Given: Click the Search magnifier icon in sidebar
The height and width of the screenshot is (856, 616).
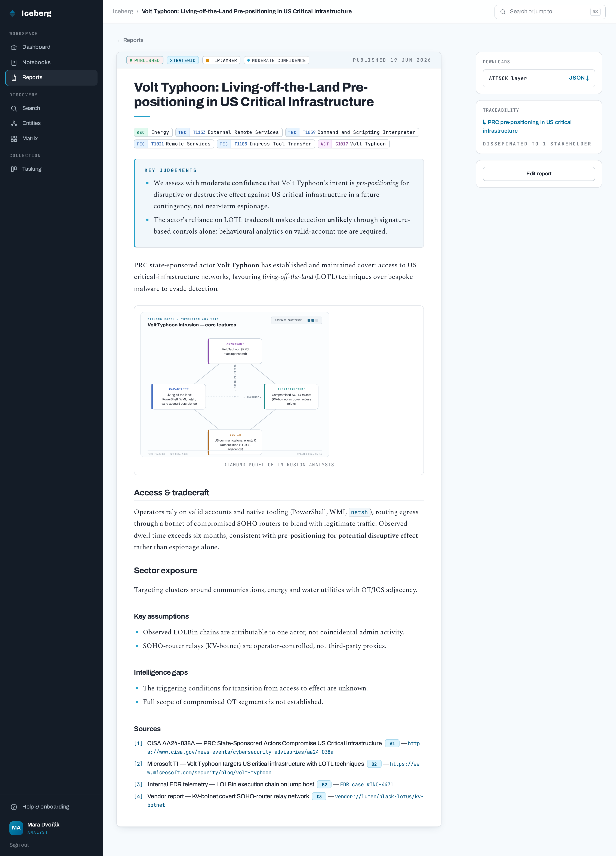Looking at the screenshot, I should (14, 109).
